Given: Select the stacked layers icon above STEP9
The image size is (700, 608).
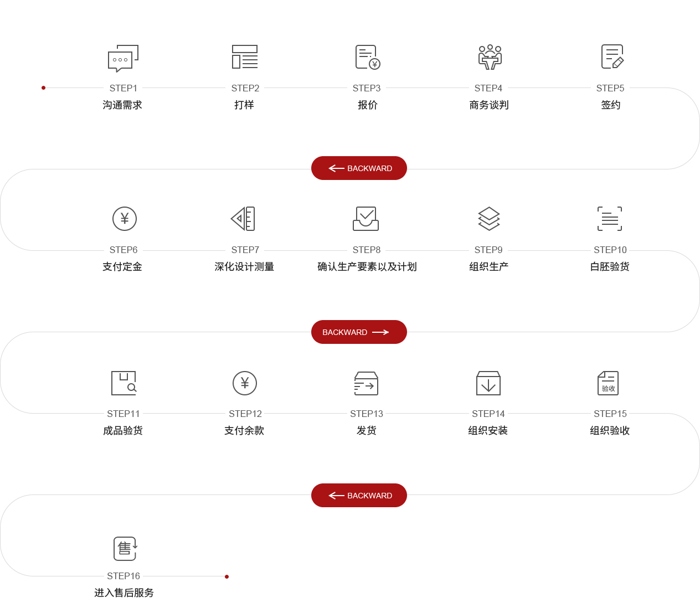Looking at the screenshot, I should pyautogui.click(x=489, y=219).
